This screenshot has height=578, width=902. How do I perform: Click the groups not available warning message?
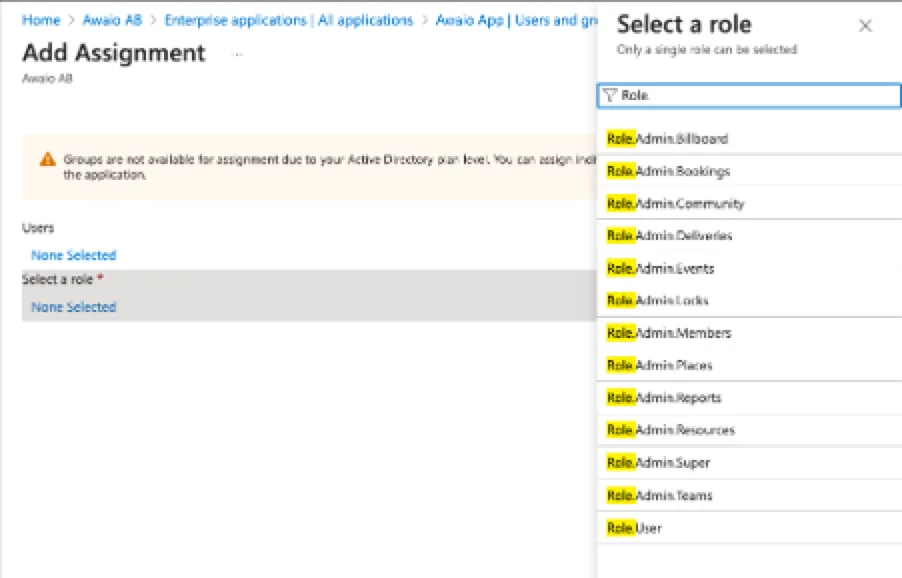pyautogui.click(x=330, y=167)
